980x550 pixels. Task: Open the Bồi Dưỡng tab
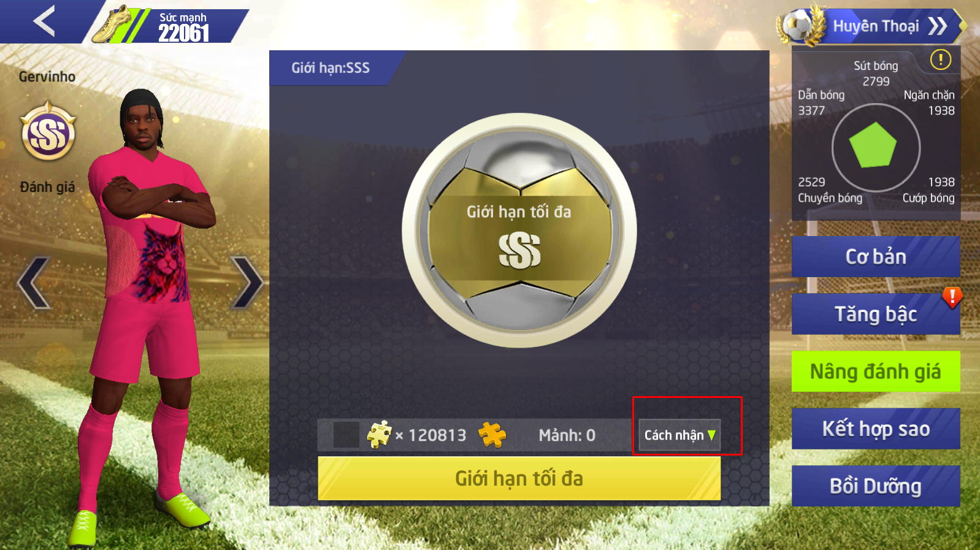pos(876,486)
